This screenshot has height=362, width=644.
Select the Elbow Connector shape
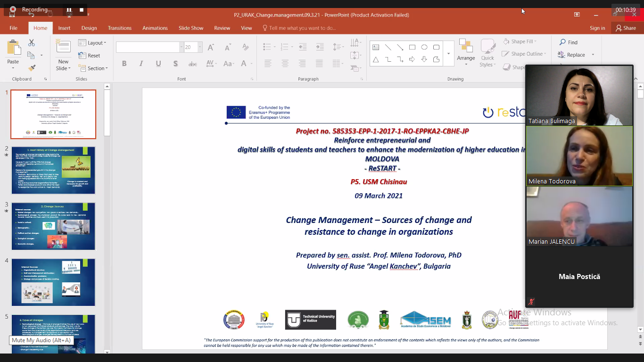click(x=388, y=59)
